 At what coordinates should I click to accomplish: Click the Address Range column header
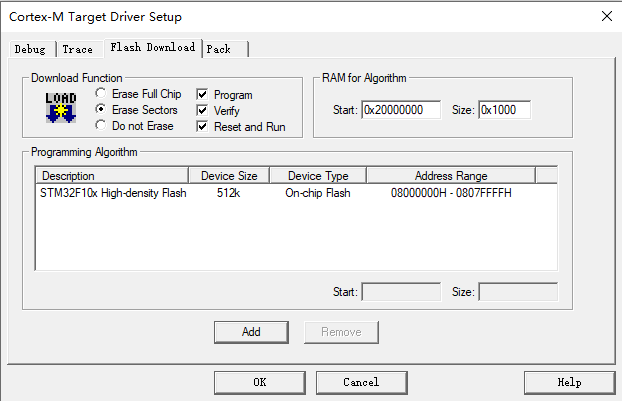click(451, 176)
